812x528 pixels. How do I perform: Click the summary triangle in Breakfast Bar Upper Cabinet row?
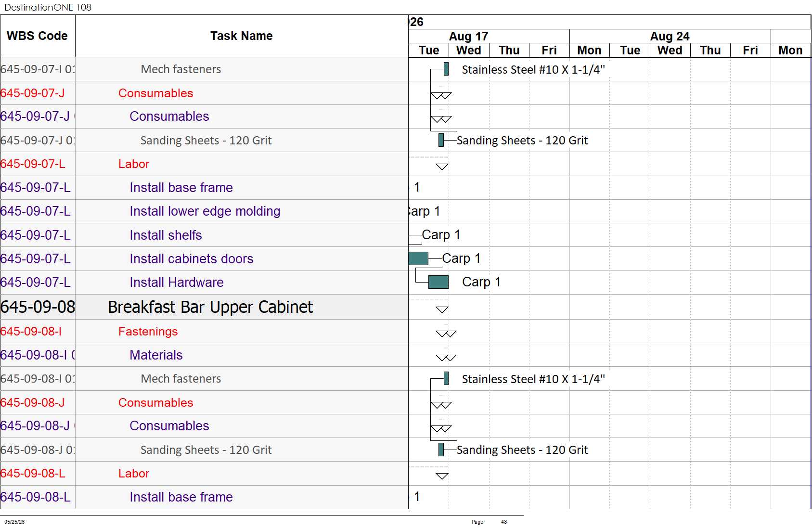442,309
